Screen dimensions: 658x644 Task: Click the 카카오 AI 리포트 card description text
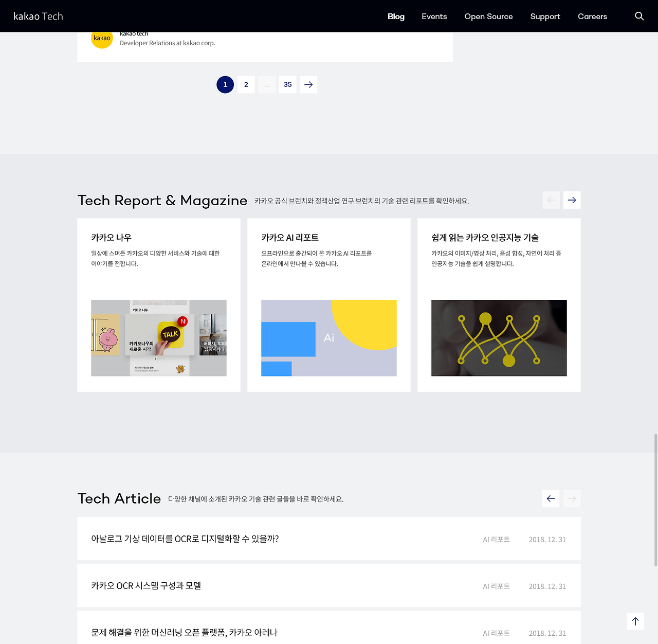[x=317, y=258]
